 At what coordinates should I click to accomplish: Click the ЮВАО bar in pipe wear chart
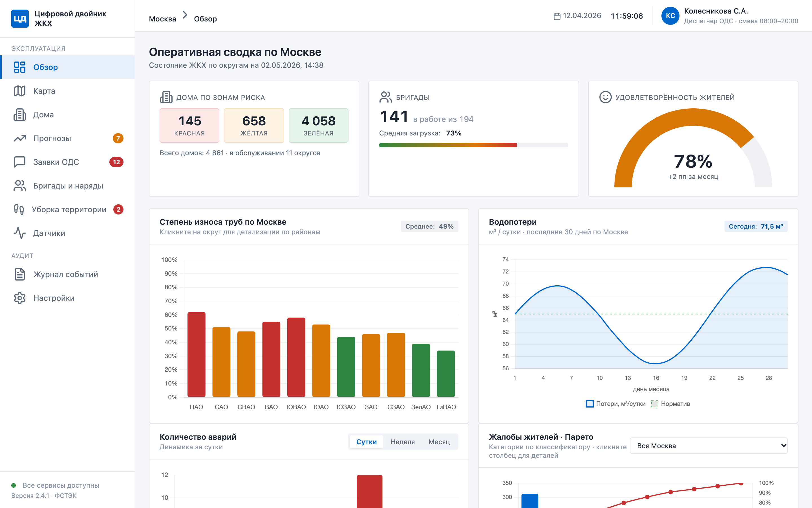pos(296,357)
